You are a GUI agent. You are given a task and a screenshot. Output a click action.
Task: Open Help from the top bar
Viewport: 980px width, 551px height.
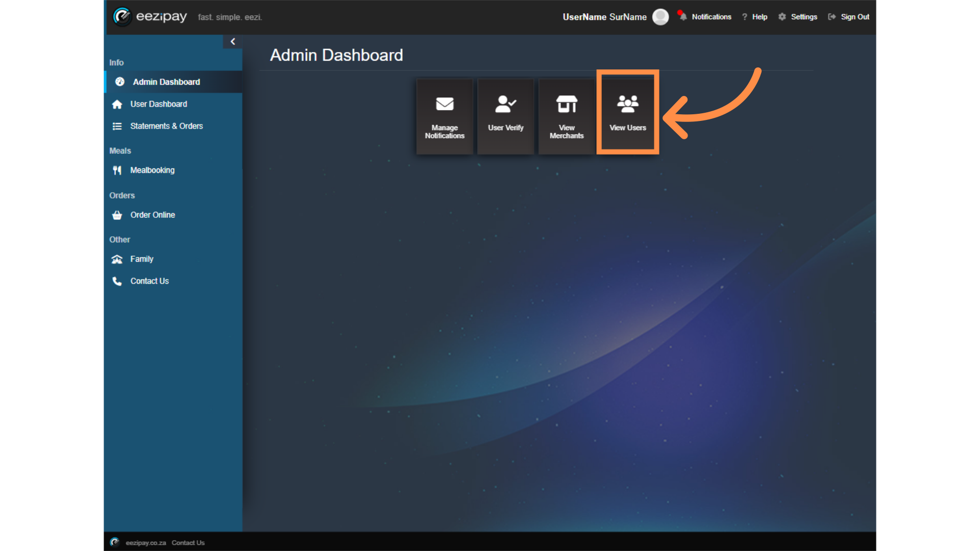click(759, 17)
